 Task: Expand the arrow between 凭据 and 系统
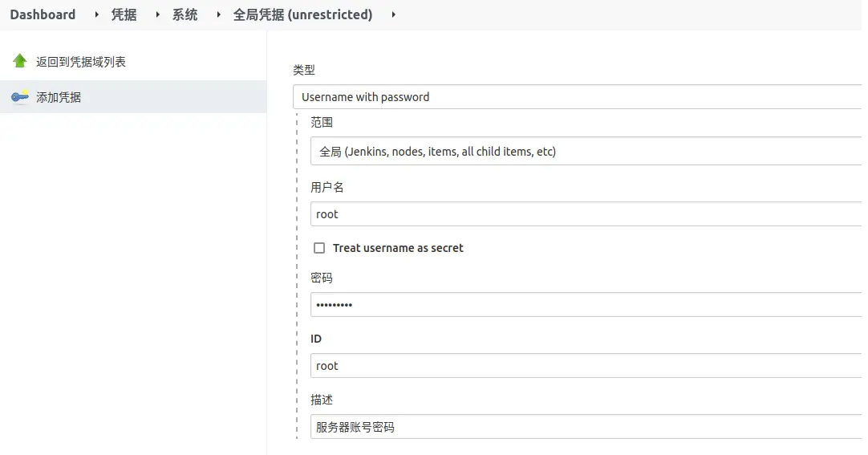(x=158, y=14)
